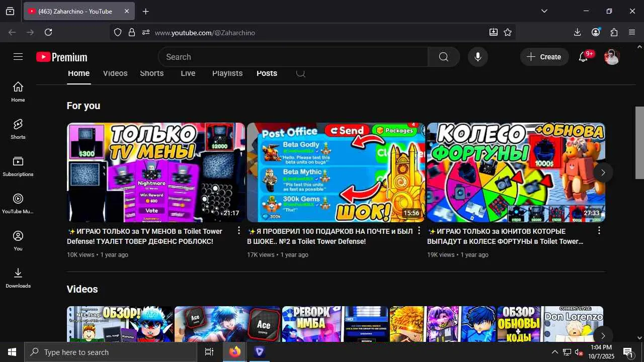Open options menu for 100 ПОДАРКОВ video
The height and width of the screenshot is (362, 644).
(419, 231)
